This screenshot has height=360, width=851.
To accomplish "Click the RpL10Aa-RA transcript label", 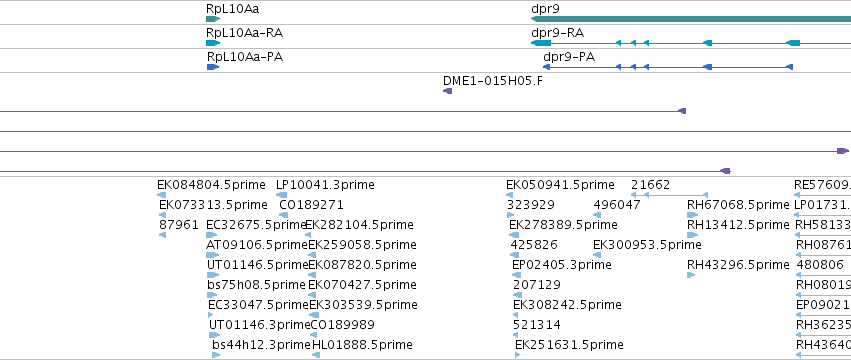I will 244,33.
